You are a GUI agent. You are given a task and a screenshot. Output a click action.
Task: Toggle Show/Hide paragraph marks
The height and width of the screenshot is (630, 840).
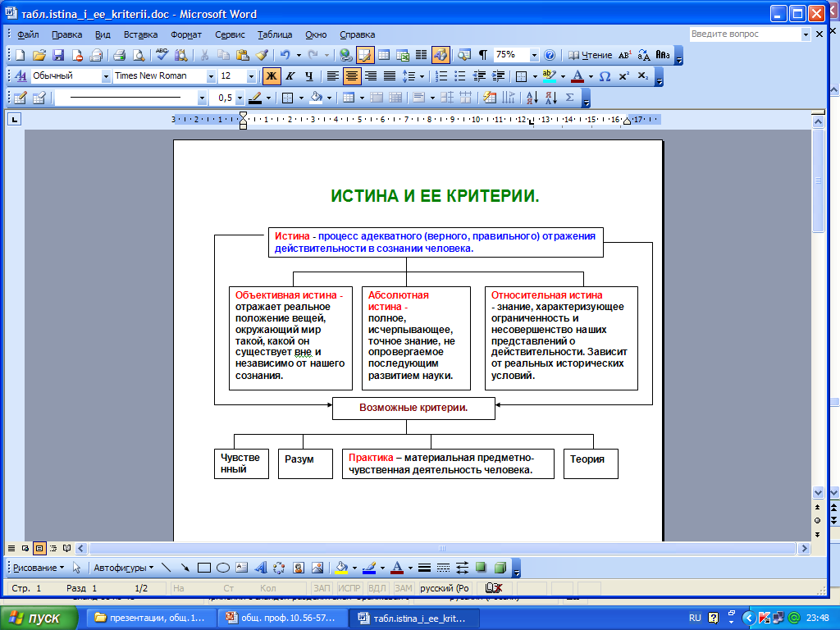pos(483,55)
